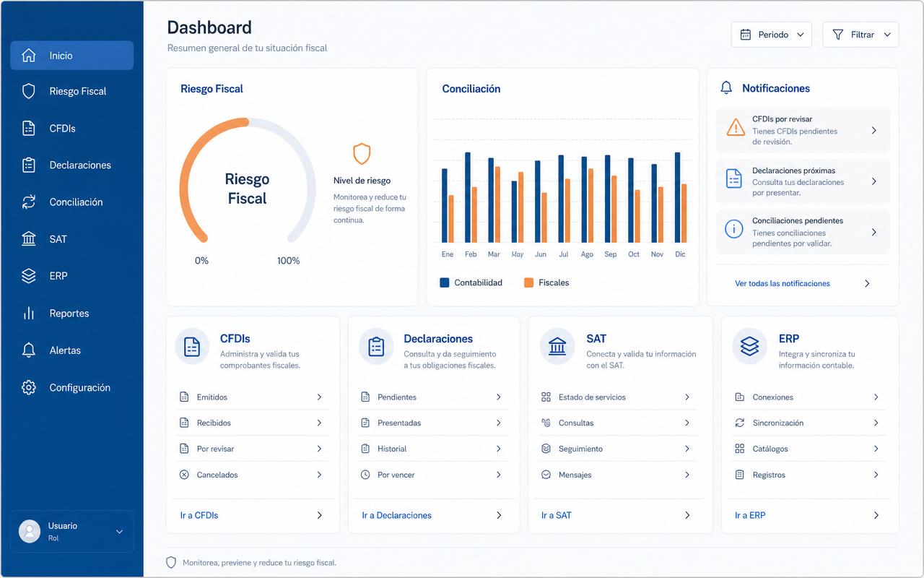Click the Inicio home icon in sidebar
This screenshot has height=578, width=924.
(29, 56)
